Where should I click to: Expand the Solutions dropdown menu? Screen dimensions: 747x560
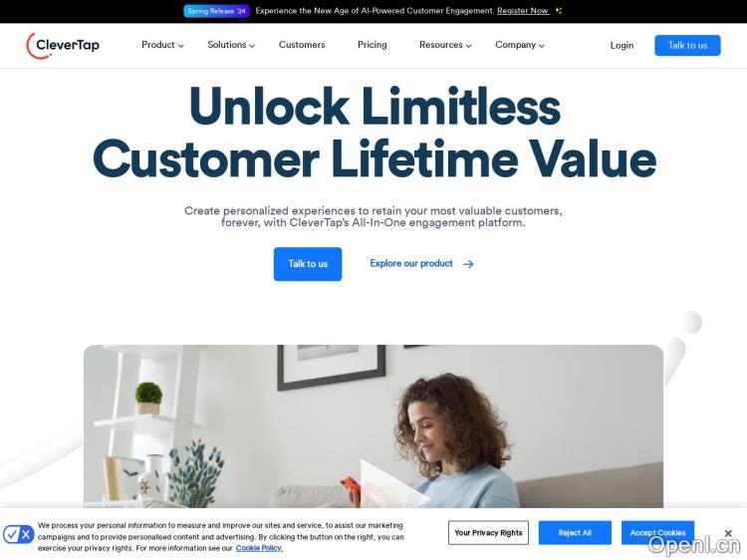tap(231, 45)
